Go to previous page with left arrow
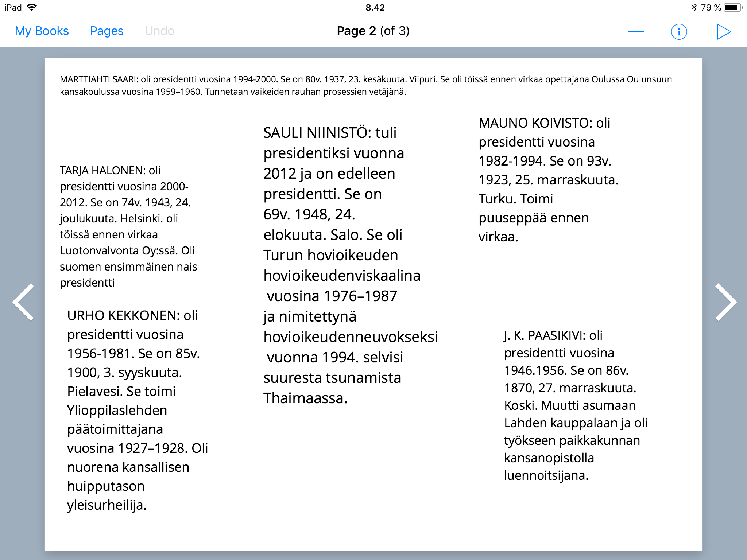The image size is (747, 560). pos(23,302)
